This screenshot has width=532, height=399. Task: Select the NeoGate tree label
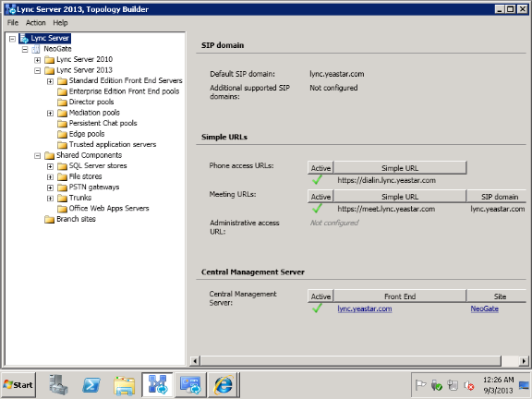pos(57,49)
